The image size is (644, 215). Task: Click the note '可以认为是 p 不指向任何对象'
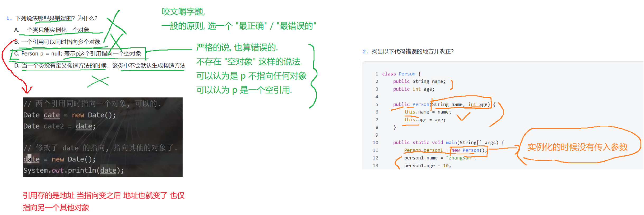[x=251, y=76]
